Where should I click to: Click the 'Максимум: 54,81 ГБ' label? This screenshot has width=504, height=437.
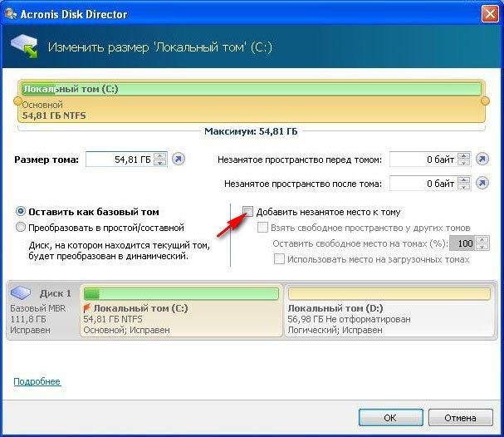251,131
